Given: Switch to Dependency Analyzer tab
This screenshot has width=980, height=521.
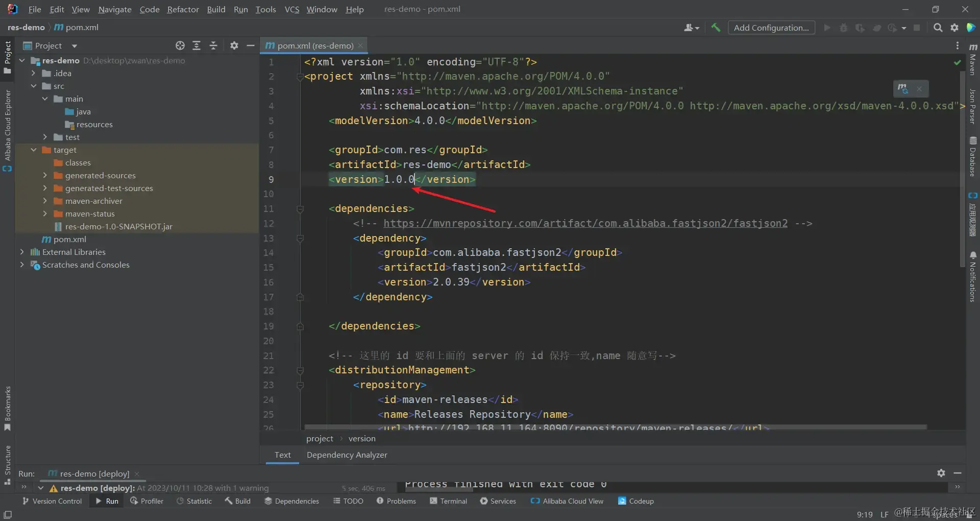Looking at the screenshot, I should point(347,455).
